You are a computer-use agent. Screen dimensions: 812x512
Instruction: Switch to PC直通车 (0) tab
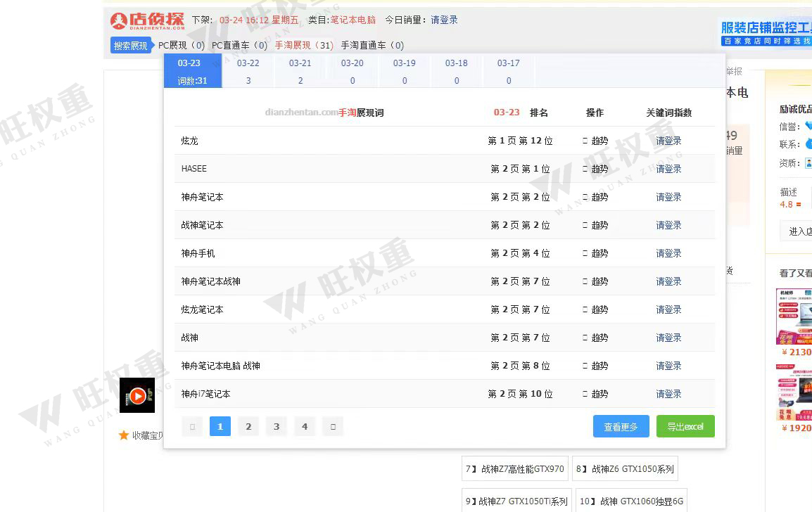click(x=239, y=46)
